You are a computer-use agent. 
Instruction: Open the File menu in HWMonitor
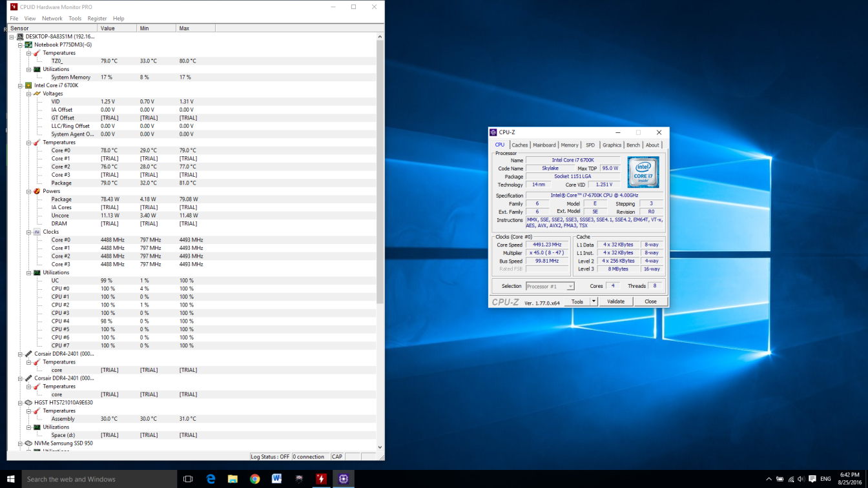tap(14, 19)
